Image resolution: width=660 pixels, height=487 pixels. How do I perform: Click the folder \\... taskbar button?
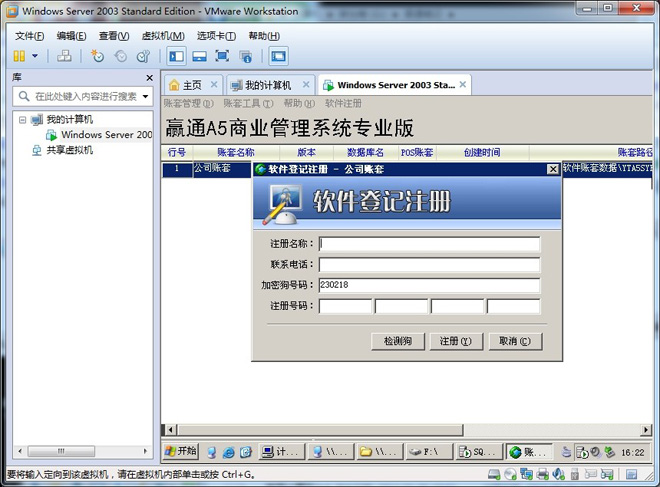(380, 452)
